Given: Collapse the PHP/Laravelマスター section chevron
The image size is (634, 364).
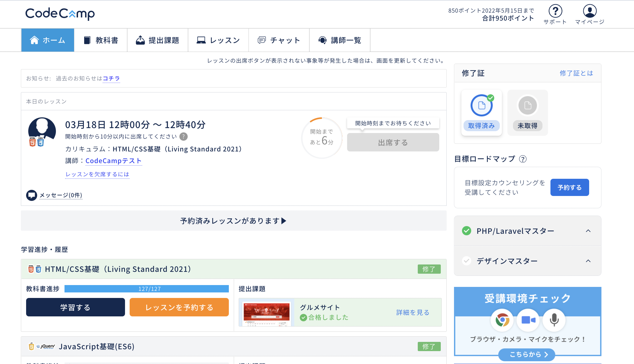Looking at the screenshot, I should 588,231.
